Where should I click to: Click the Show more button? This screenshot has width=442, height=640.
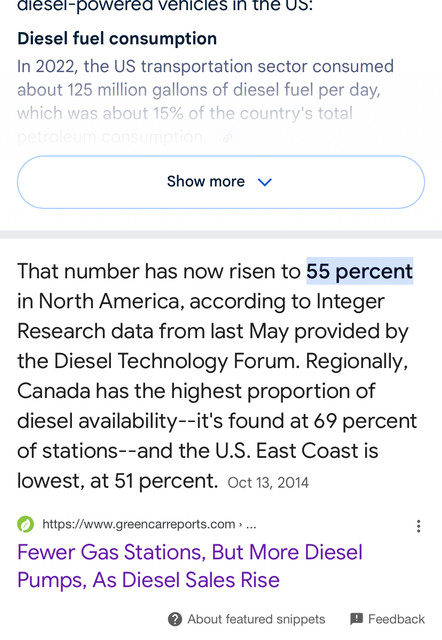click(221, 182)
